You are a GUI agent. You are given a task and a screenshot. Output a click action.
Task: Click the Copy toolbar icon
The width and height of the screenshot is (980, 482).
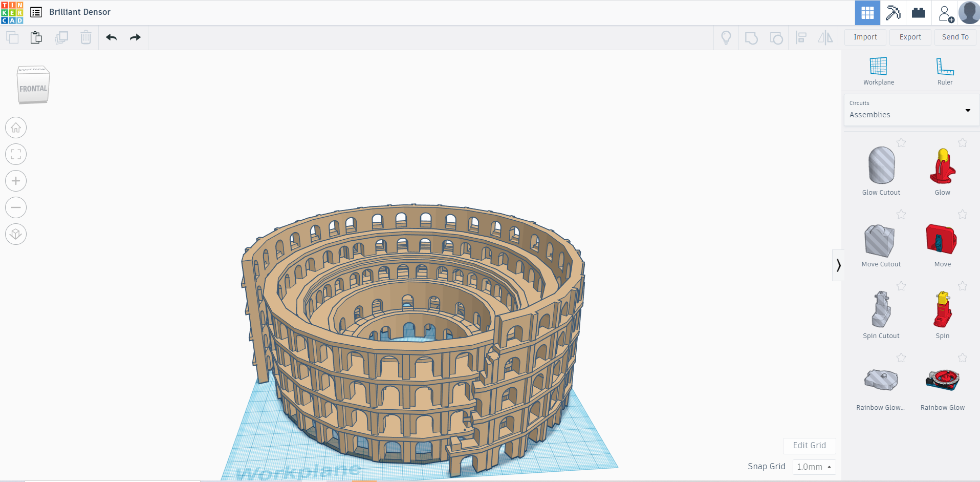click(12, 37)
